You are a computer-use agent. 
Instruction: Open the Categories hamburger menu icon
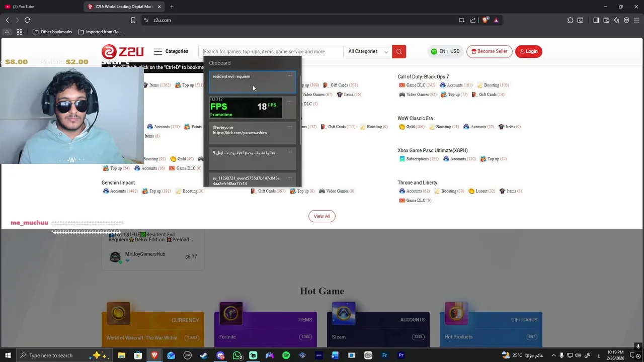coord(158,51)
